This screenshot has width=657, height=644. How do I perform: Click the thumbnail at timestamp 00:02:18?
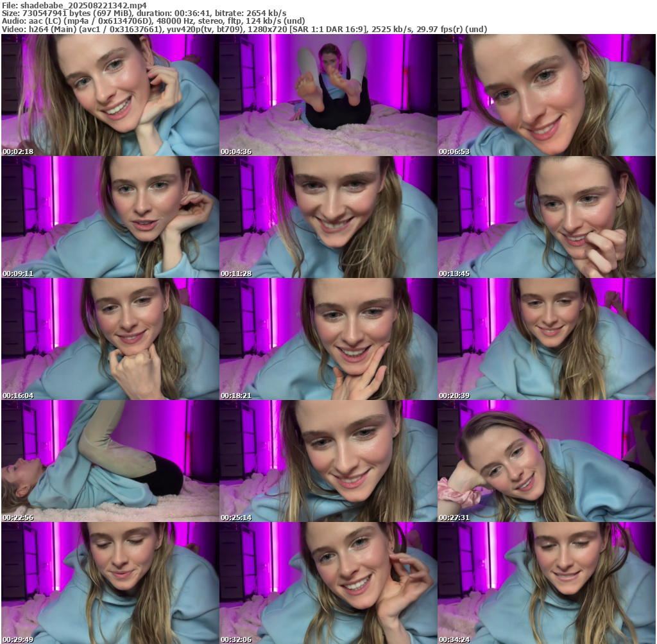coord(110,95)
